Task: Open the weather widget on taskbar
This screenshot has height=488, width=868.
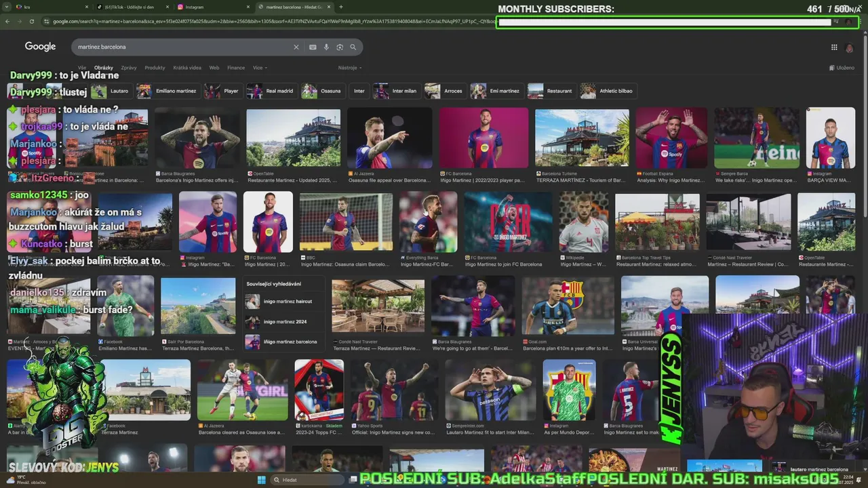Action: point(27,480)
